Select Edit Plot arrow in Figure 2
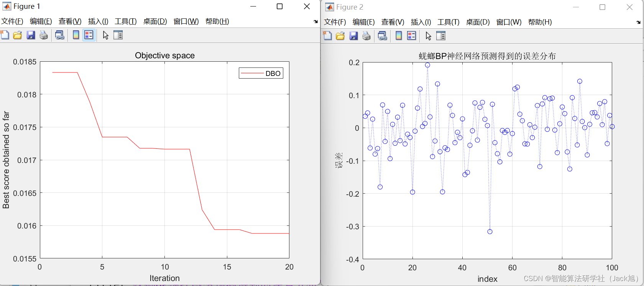The height and width of the screenshot is (286, 644). pyautogui.click(x=428, y=36)
